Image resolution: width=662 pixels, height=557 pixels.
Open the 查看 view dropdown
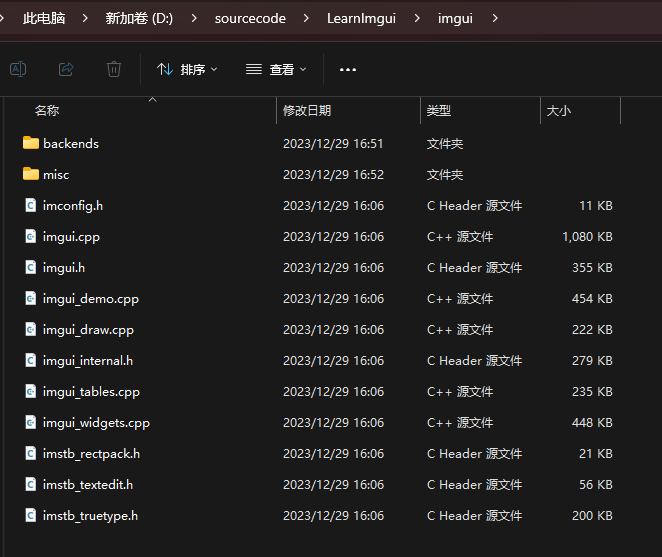tap(276, 69)
